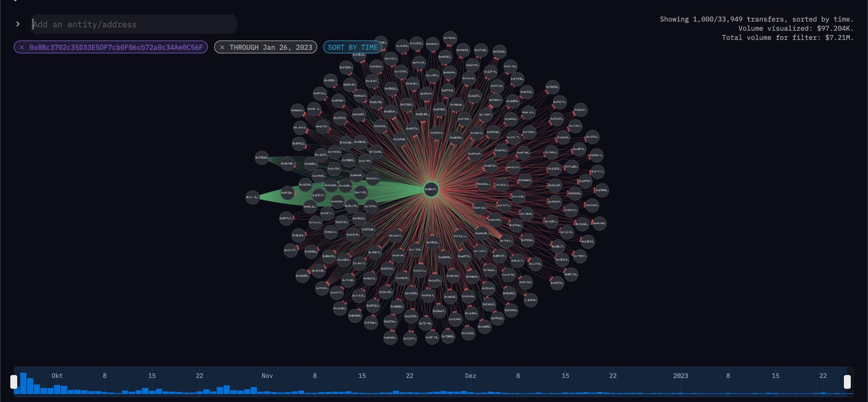Image resolution: width=868 pixels, height=402 pixels.
Task: Remove the THROUGH Jan 26, 2023 filter
Action: 222,47
